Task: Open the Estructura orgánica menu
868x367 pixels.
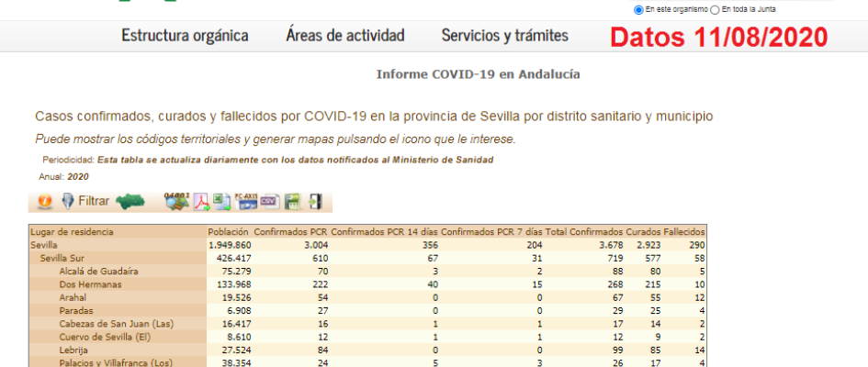Action: click(x=185, y=36)
